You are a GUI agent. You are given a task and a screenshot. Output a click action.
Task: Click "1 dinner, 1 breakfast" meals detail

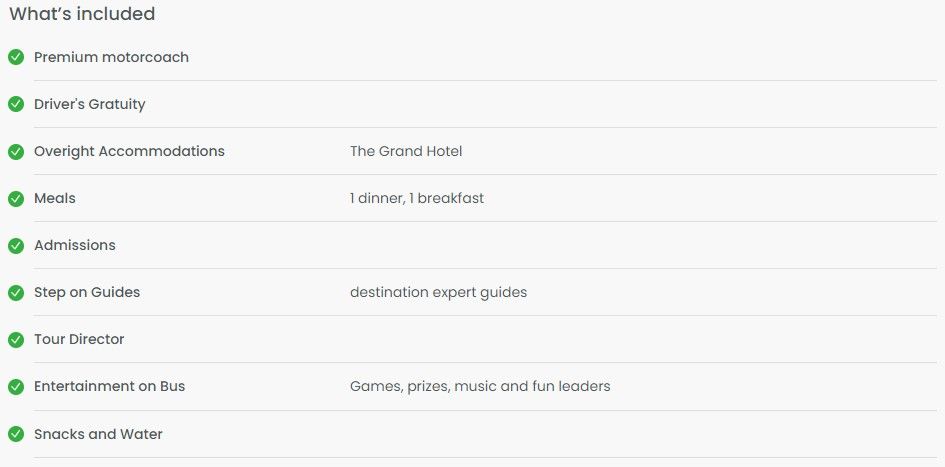tap(417, 198)
